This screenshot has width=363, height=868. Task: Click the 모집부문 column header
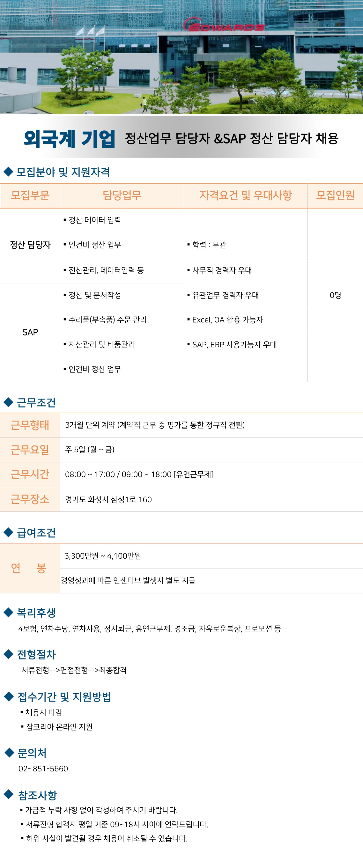point(30,195)
